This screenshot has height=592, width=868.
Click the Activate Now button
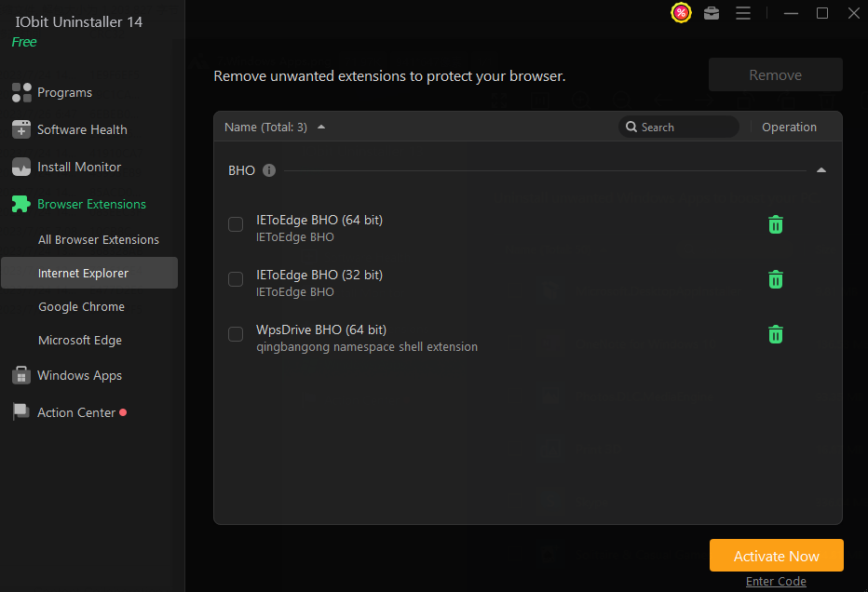point(776,556)
